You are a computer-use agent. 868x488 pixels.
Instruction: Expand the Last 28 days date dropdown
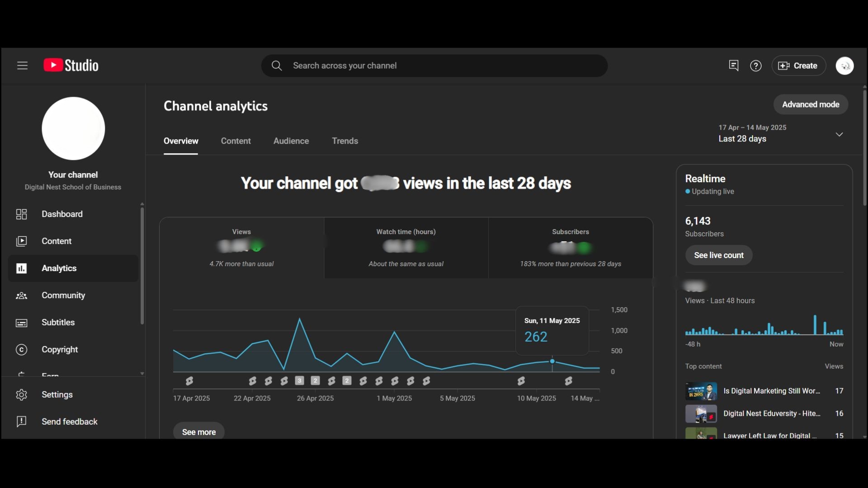coord(839,134)
